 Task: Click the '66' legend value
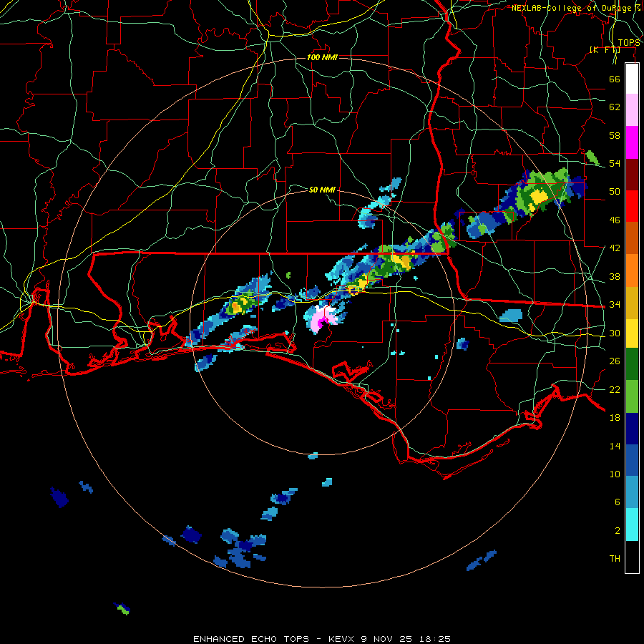[615, 79]
